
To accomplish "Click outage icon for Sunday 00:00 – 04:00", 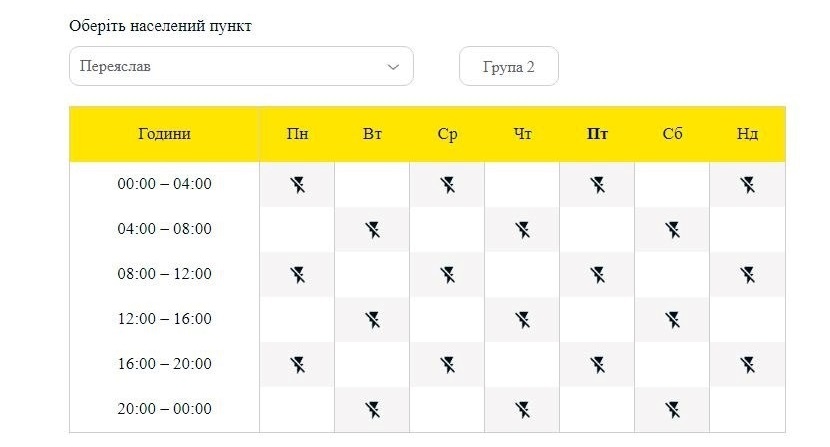I will tap(748, 185).
